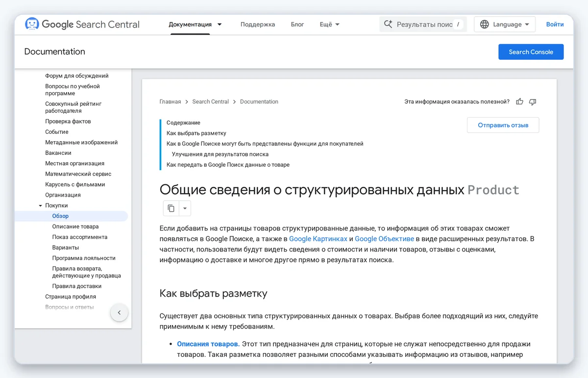
Task: Click the Отправить отзыв button
Action: tap(503, 125)
